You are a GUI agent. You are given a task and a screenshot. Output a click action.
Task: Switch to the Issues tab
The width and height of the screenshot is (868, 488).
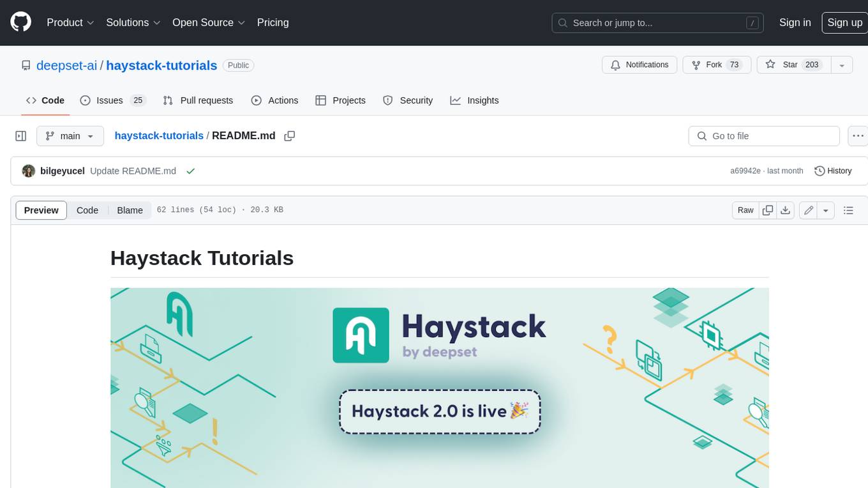click(x=113, y=100)
